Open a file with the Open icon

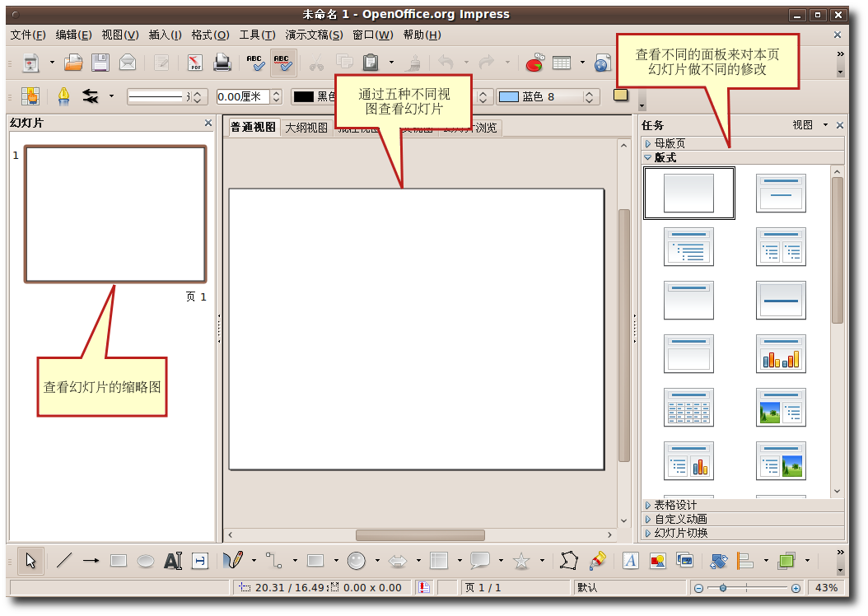coord(73,63)
